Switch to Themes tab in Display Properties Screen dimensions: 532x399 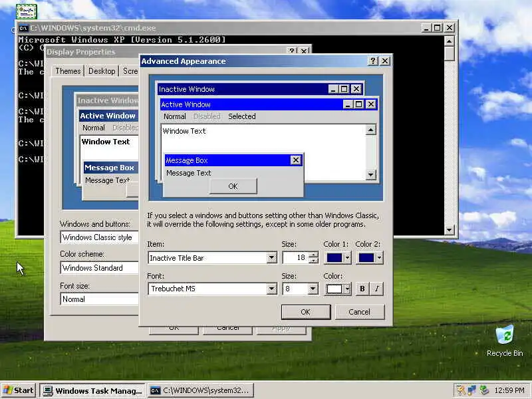(68, 71)
